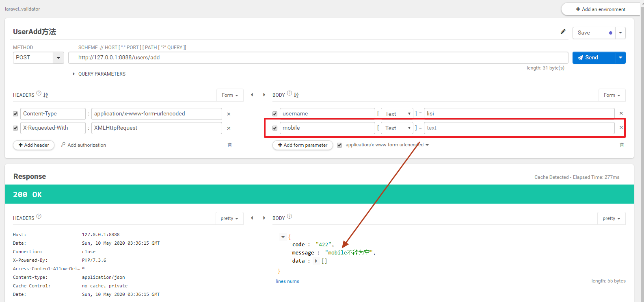Change mobile parameter type from Text
Screen dimensions: 644x302
tap(397, 128)
